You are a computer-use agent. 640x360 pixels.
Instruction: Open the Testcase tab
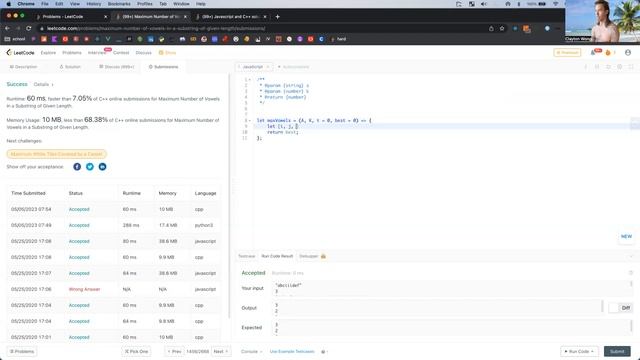click(x=247, y=256)
